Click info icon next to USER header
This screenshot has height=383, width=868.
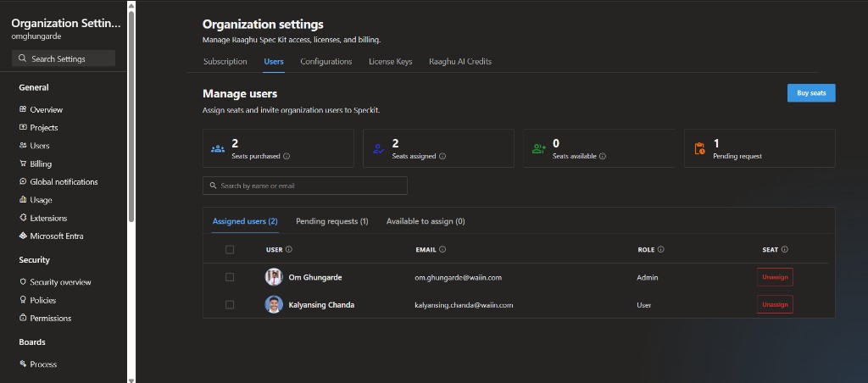289,250
